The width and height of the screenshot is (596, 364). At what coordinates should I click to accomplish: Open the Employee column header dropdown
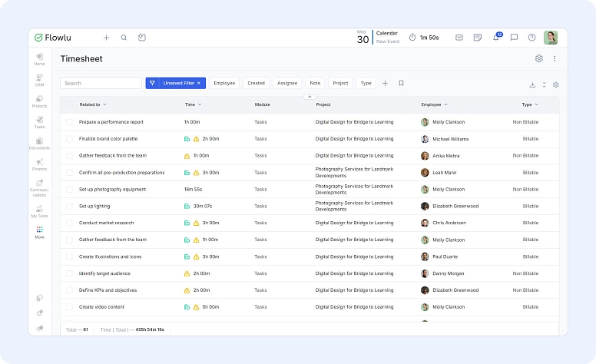click(x=445, y=104)
